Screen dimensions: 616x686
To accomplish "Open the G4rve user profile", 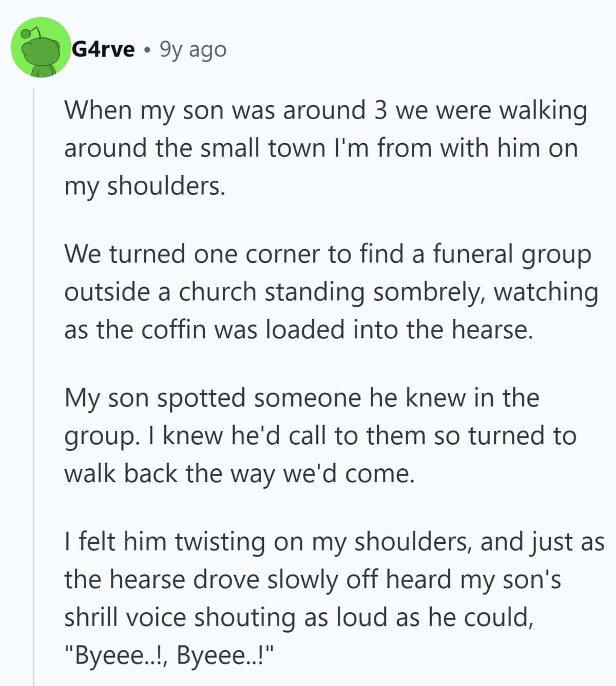I will 103,49.
